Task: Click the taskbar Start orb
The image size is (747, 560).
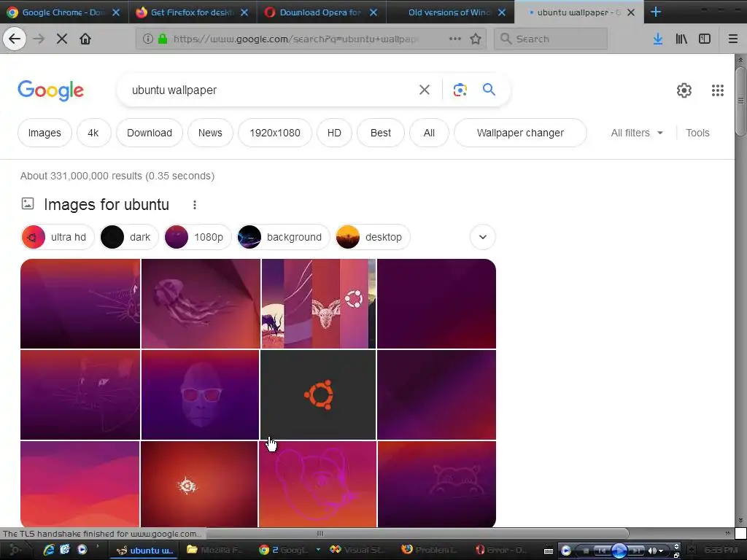Action: pos(15,550)
